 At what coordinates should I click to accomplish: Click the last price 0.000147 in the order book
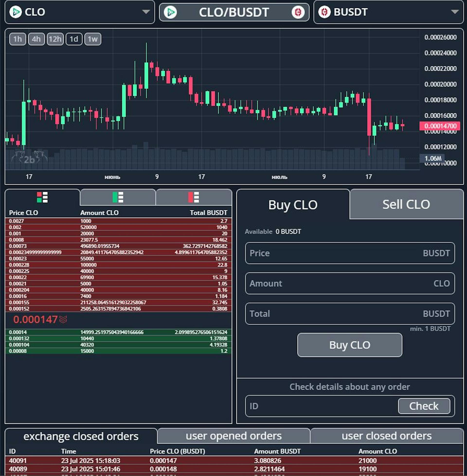(x=35, y=320)
